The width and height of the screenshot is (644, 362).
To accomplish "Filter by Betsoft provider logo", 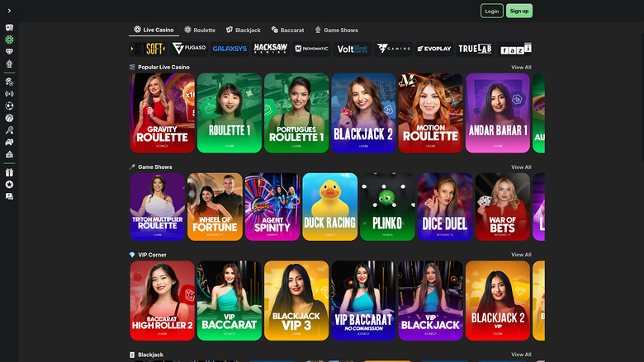I will (x=148, y=49).
